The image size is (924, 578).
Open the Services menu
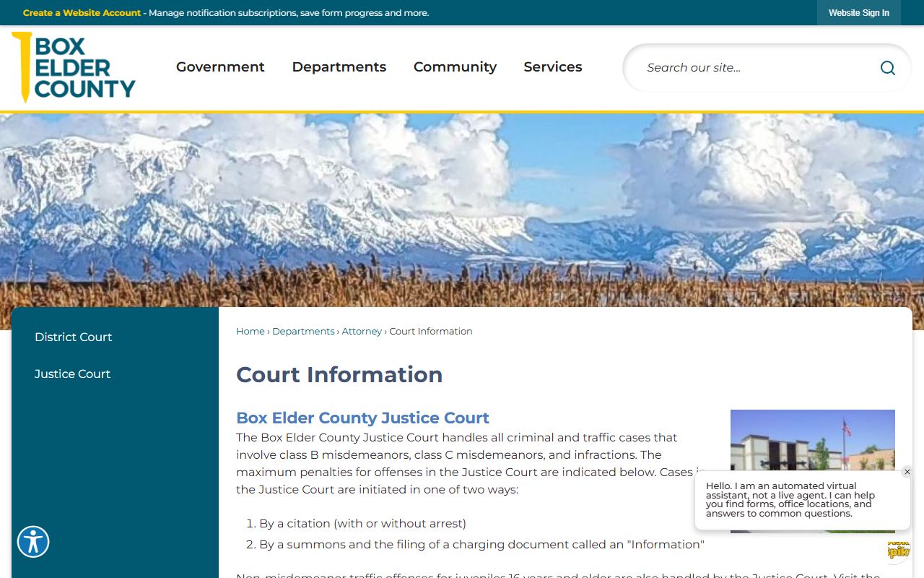(x=553, y=67)
